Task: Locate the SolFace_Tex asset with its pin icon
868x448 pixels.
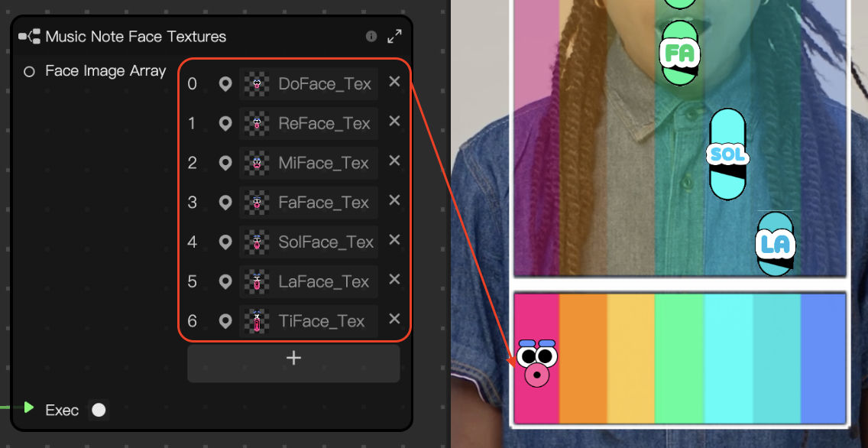Action: click(225, 242)
